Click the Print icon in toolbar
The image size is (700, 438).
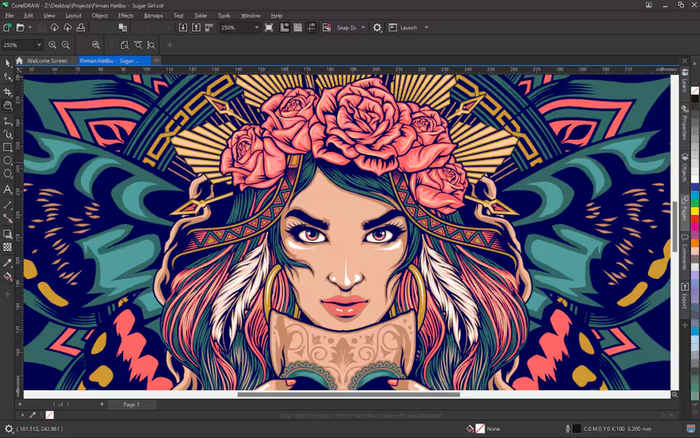coord(82,28)
